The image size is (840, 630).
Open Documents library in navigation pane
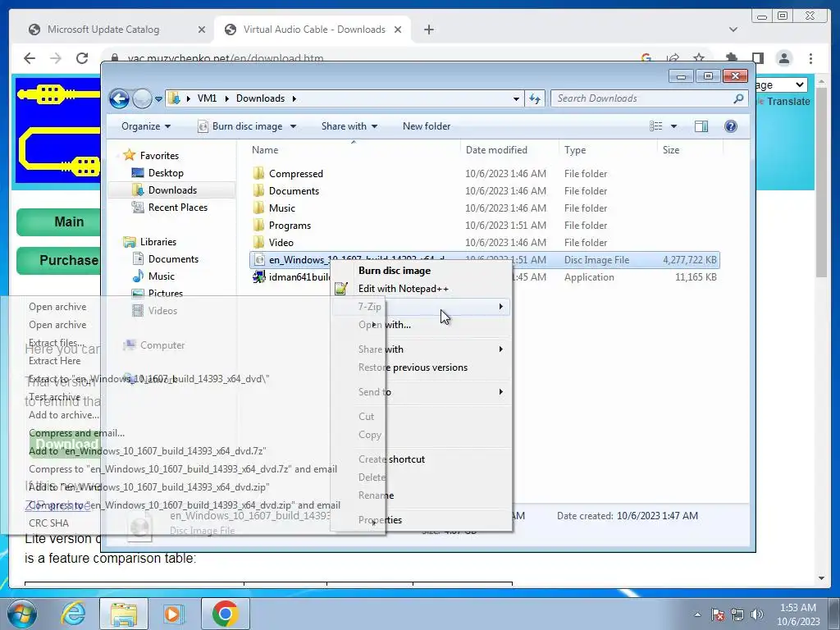pos(173,258)
